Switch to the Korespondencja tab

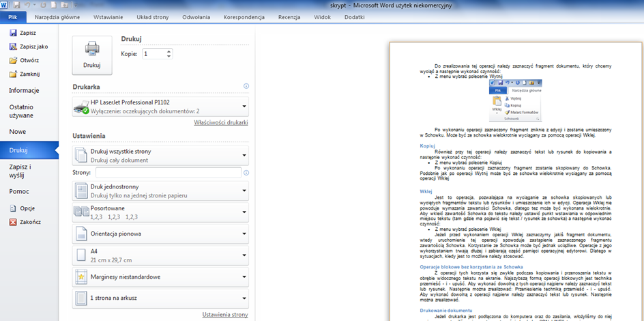pos(244,17)
